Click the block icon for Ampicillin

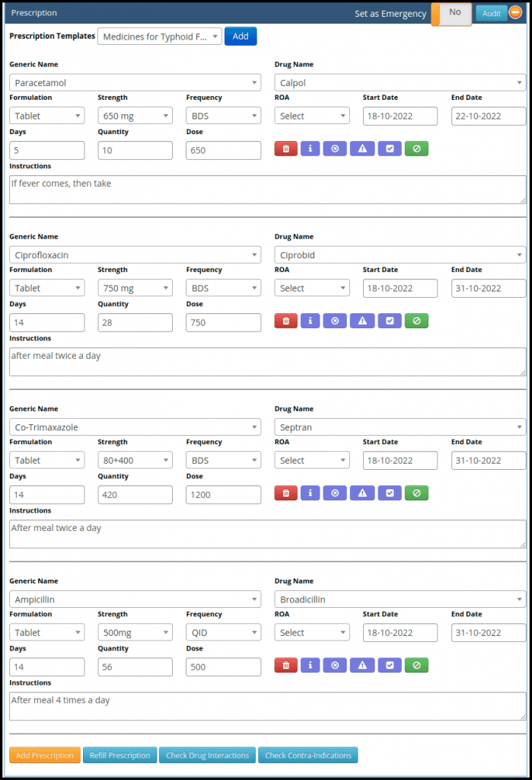(416, 665)
